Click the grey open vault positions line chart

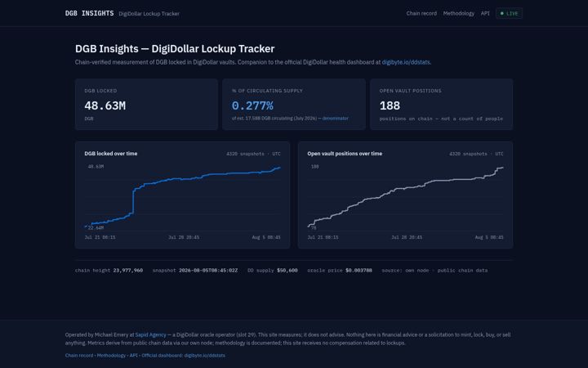pos(405,197)
